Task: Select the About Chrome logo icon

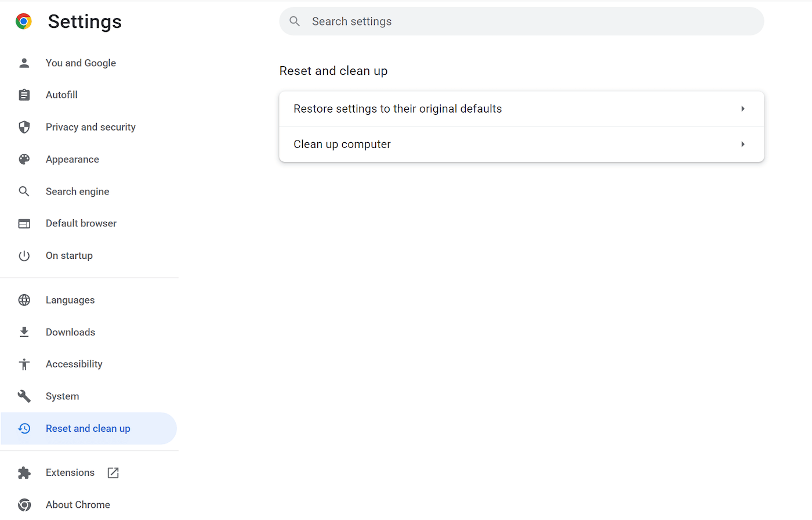Action: point(24,504)
